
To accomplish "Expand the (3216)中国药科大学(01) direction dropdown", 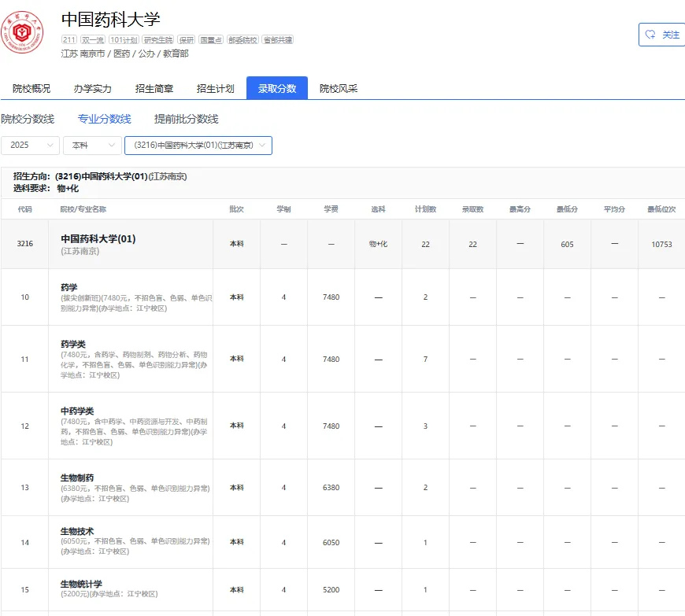I will tap(198, 146).
